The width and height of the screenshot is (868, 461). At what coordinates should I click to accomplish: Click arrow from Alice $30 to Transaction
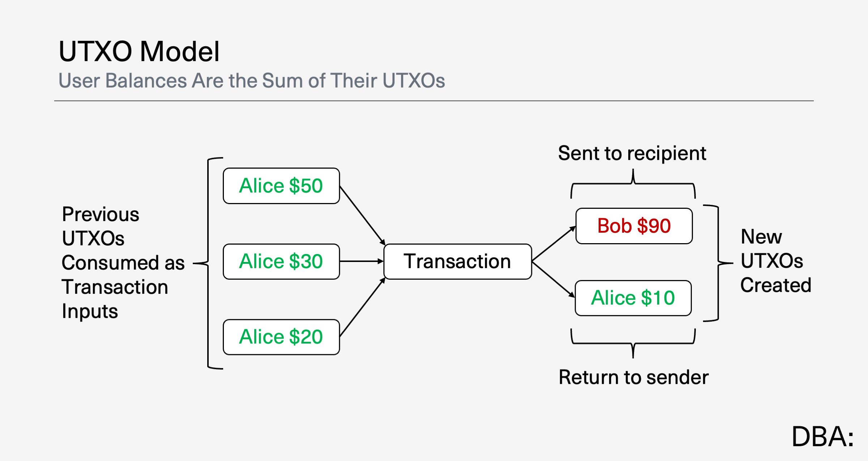coord(362,261)
